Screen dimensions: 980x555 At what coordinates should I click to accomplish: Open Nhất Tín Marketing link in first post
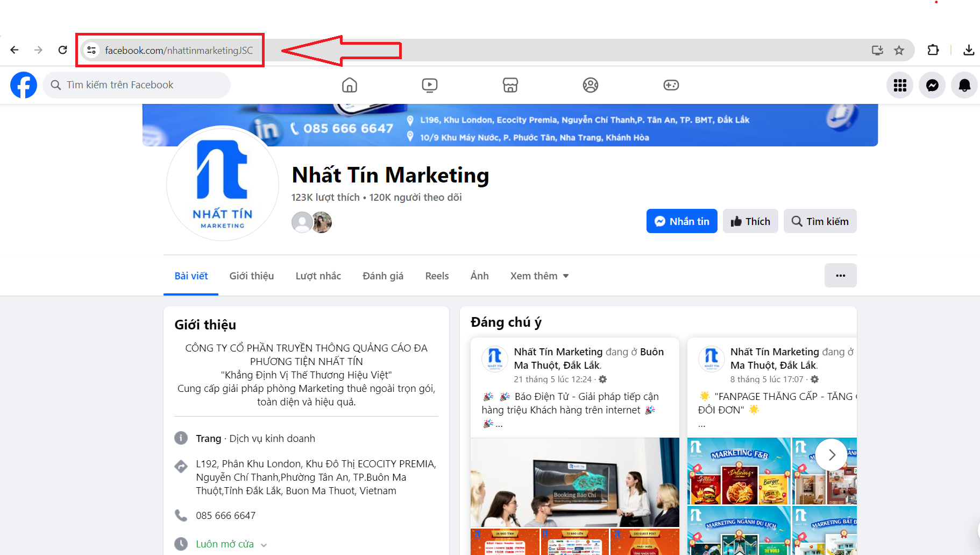[x=558, y=352]
